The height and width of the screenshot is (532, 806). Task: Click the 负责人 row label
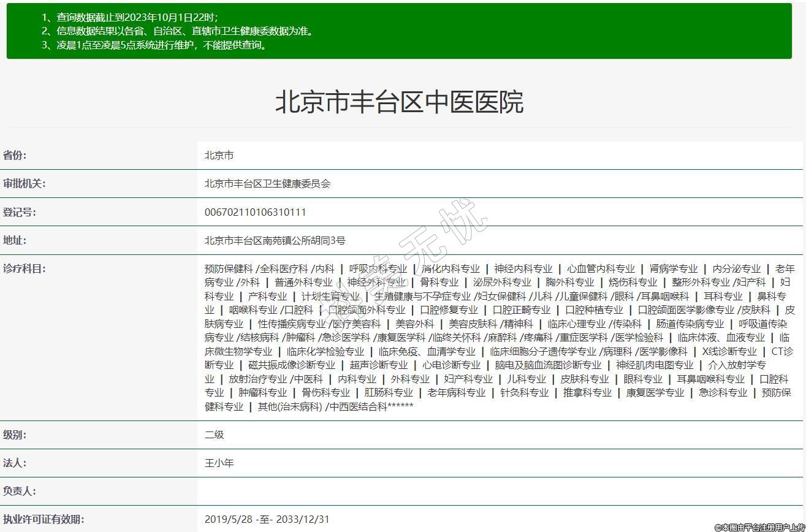pos(19,491)
